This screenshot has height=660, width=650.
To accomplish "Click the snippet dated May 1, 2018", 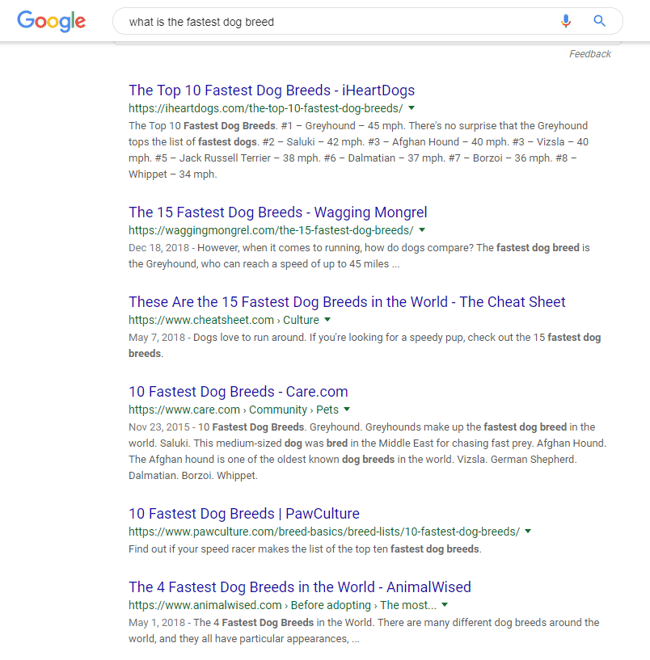I will (x=364, y=631).
